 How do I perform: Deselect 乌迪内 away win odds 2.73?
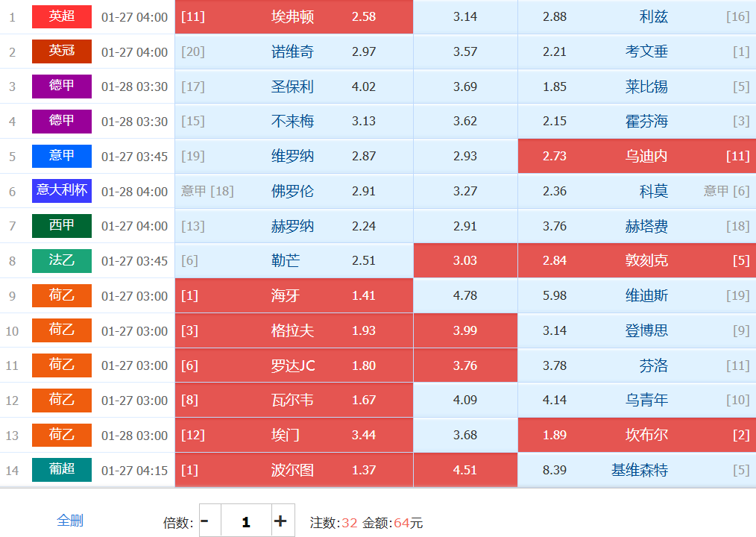[x=636, y=156]
